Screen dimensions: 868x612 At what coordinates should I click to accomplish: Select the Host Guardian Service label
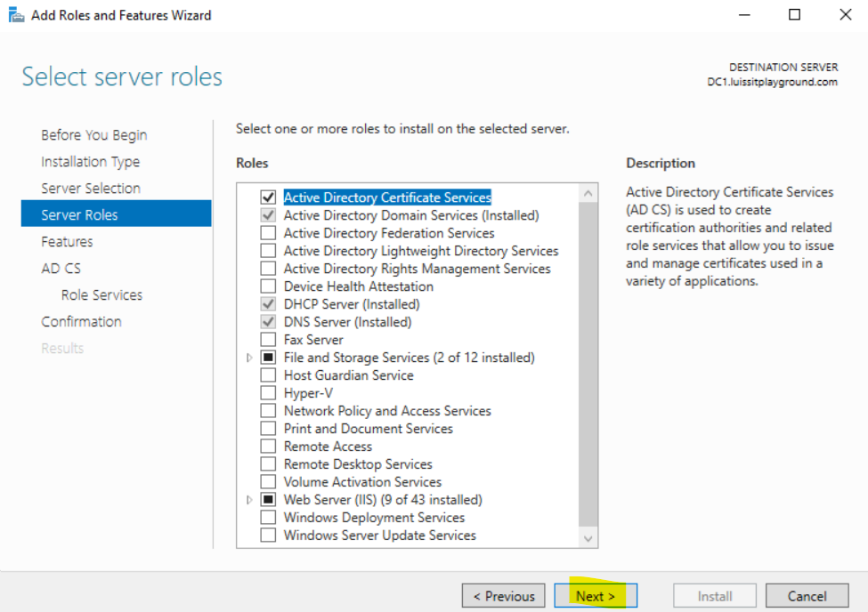point(349,375)
